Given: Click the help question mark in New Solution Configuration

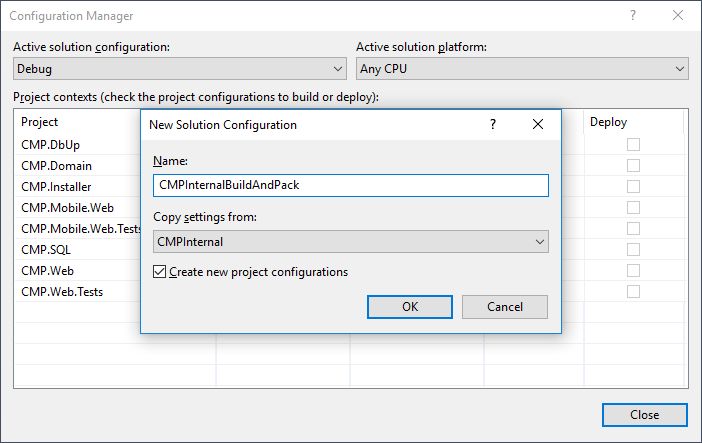Looking at the screenshot, I should coord(492,124).
